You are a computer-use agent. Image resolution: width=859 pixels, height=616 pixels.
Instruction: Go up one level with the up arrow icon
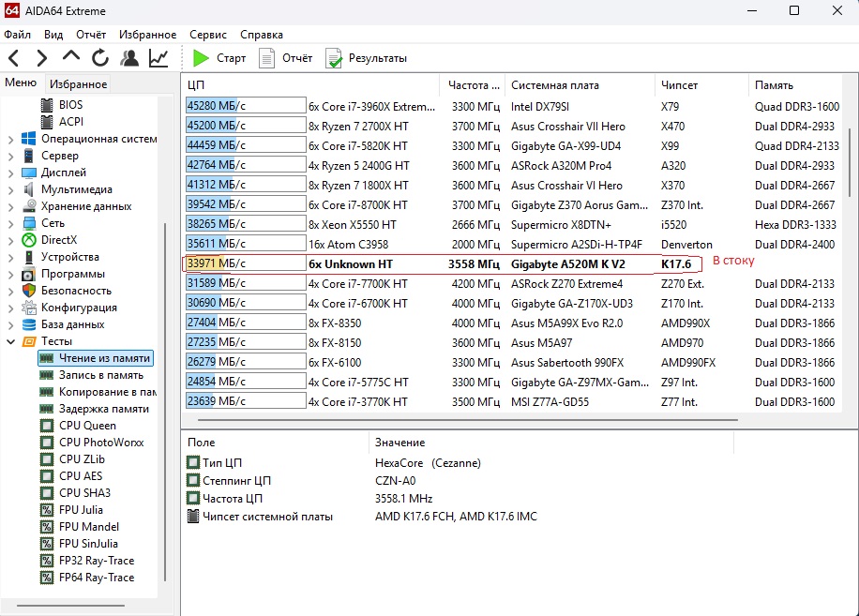71,56
